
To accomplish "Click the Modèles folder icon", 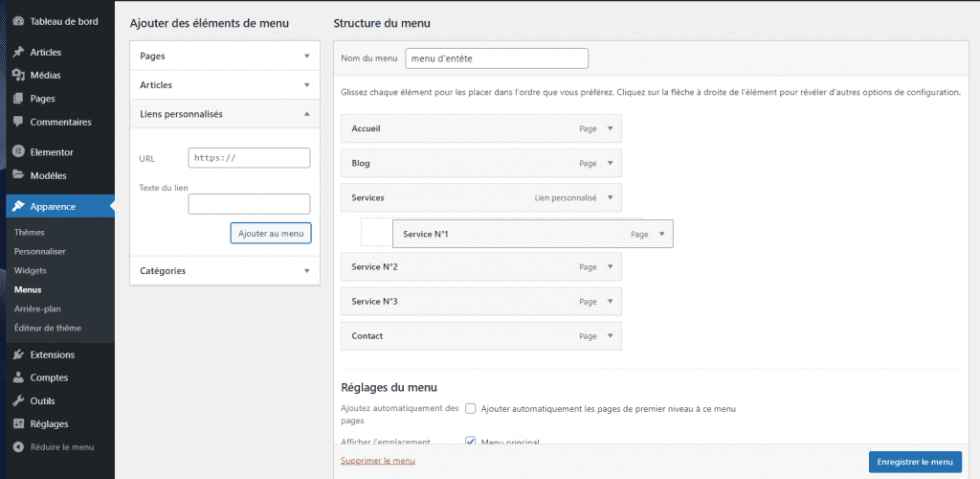I will (18, 175).
